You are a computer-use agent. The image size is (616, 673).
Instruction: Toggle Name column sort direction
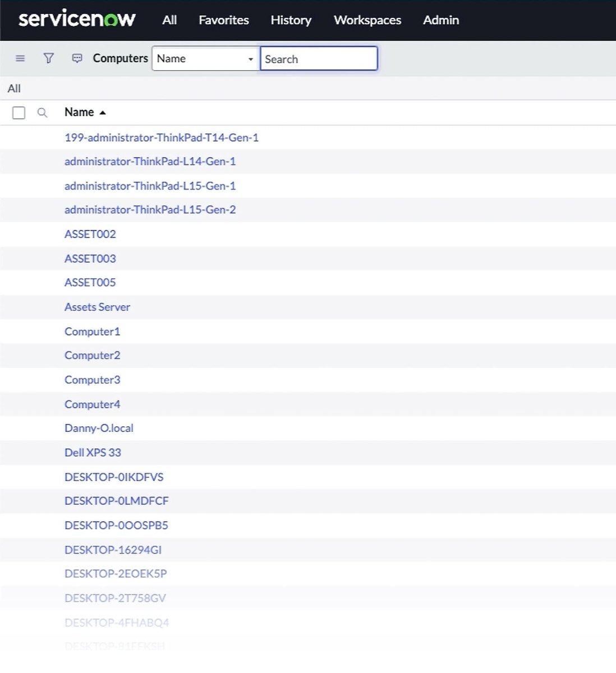pyautogui.click(x=85, y=112)
